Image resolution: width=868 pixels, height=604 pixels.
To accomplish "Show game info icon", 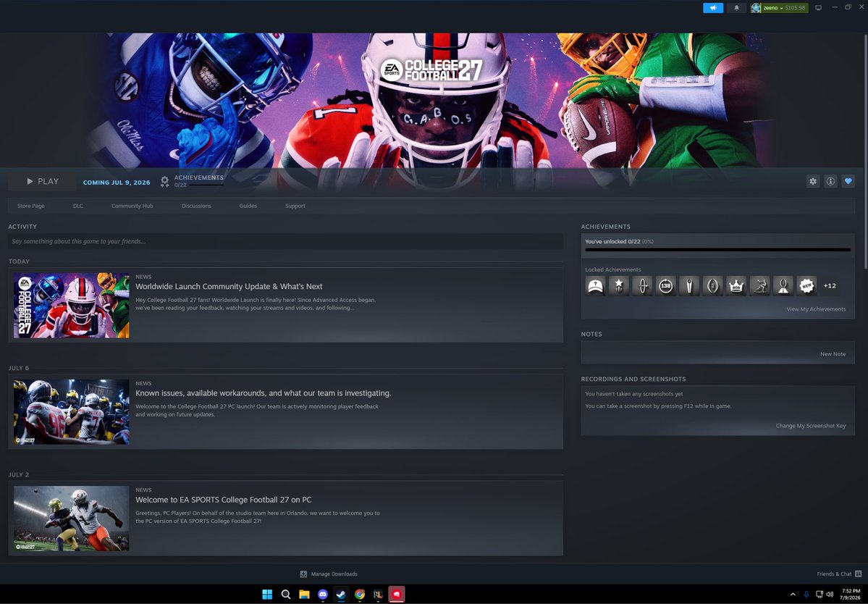I will (x=830, y=181).
